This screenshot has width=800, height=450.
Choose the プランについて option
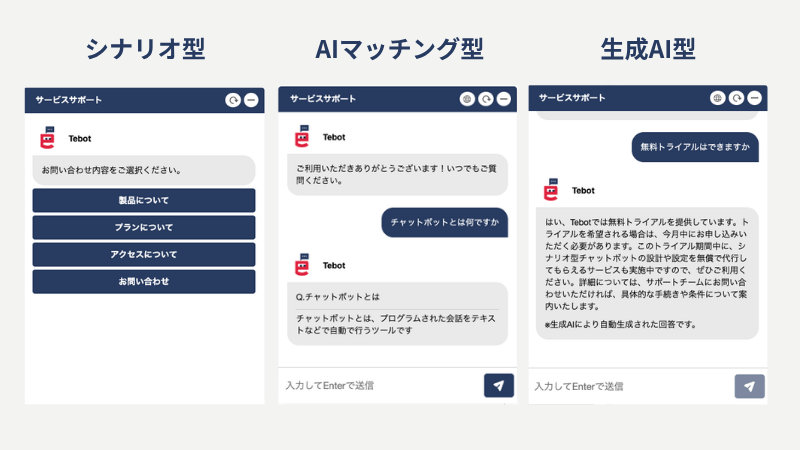(144, 228)
